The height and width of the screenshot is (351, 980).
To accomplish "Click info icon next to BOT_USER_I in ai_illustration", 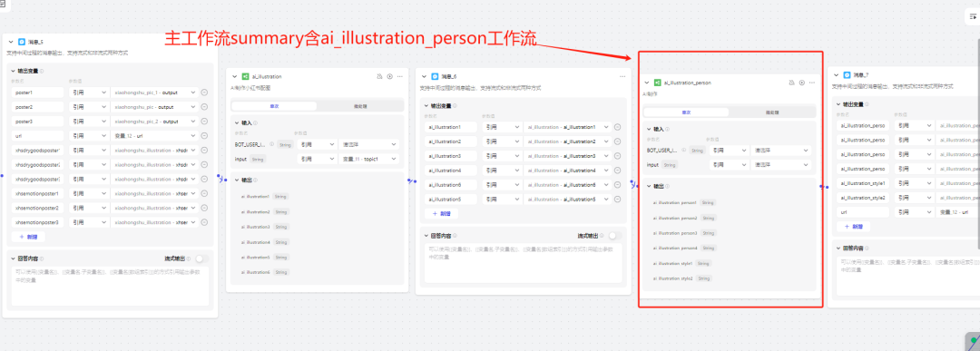I will (272, 144).
